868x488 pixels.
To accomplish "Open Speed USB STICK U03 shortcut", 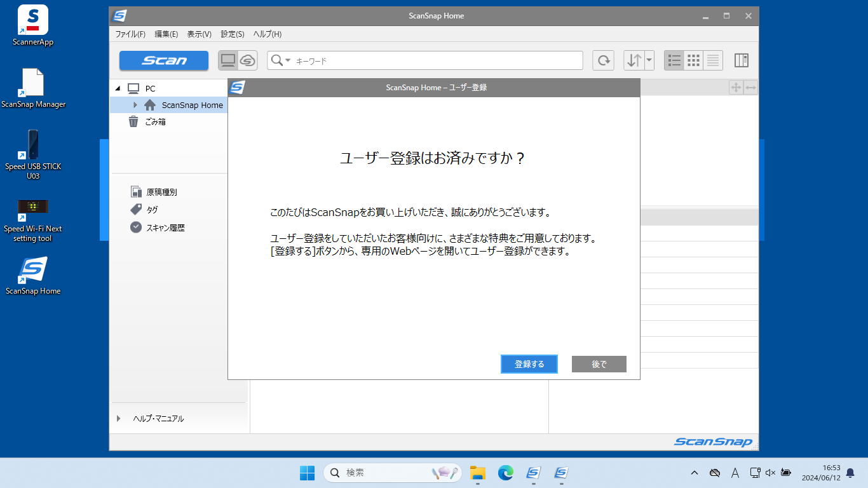I will pyautogui.click(x=33, y=154).
